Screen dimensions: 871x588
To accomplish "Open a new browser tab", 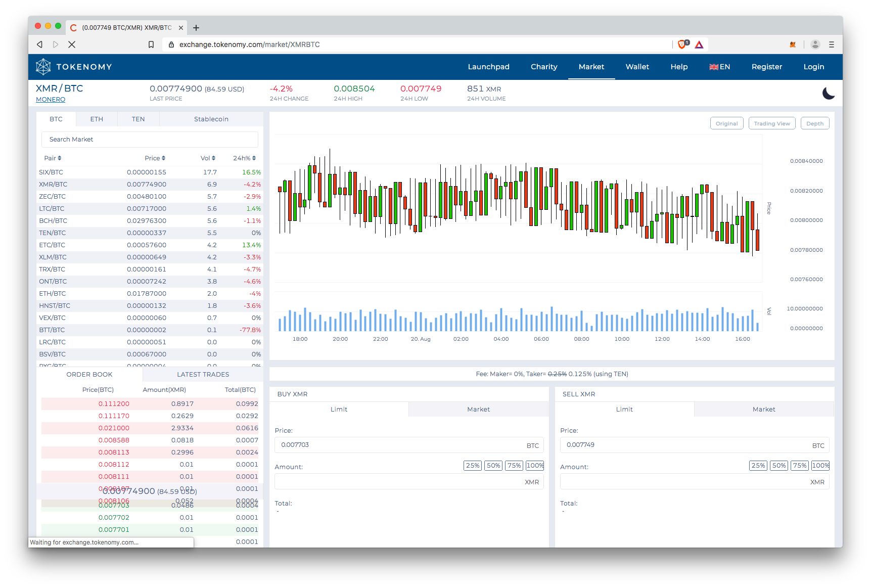I will pyautogui.click(x=196, y=28).
